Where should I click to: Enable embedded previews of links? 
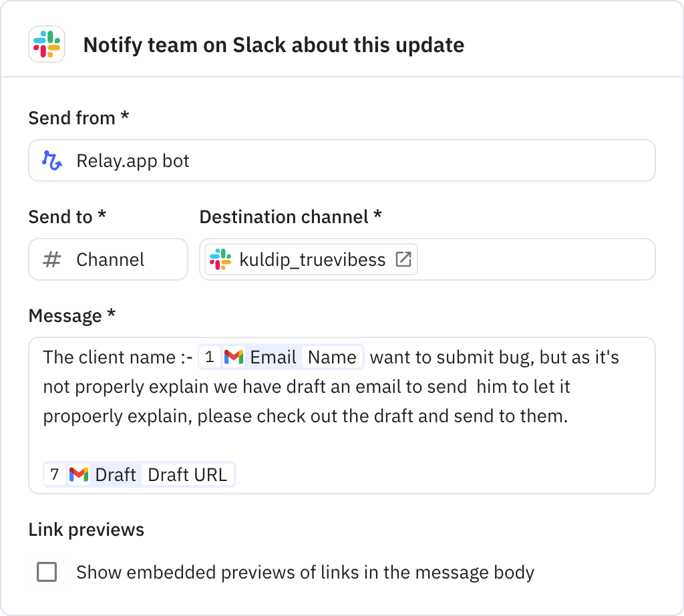point(47,573)
